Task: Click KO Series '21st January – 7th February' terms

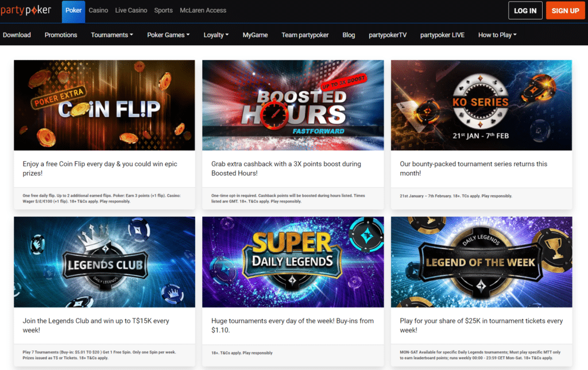Action: (455, 196)
